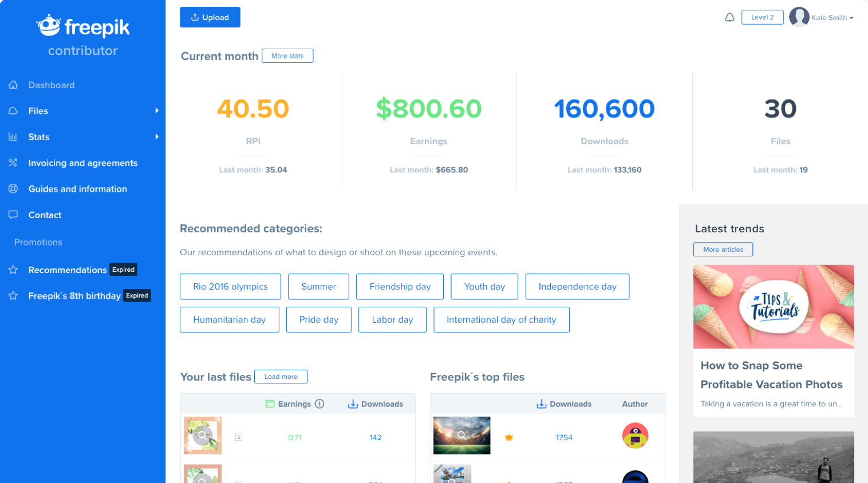This screenshot has height=483, width=868.
Task: Click the Upload button
Action: 210,17
